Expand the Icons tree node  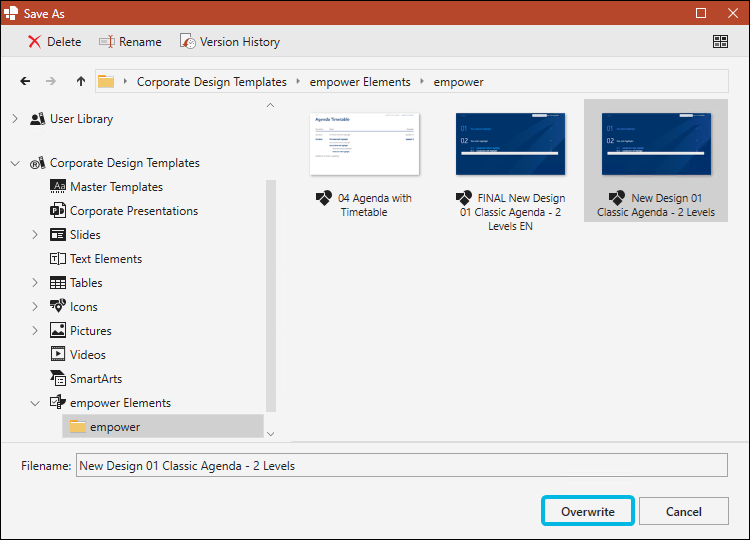34,307
